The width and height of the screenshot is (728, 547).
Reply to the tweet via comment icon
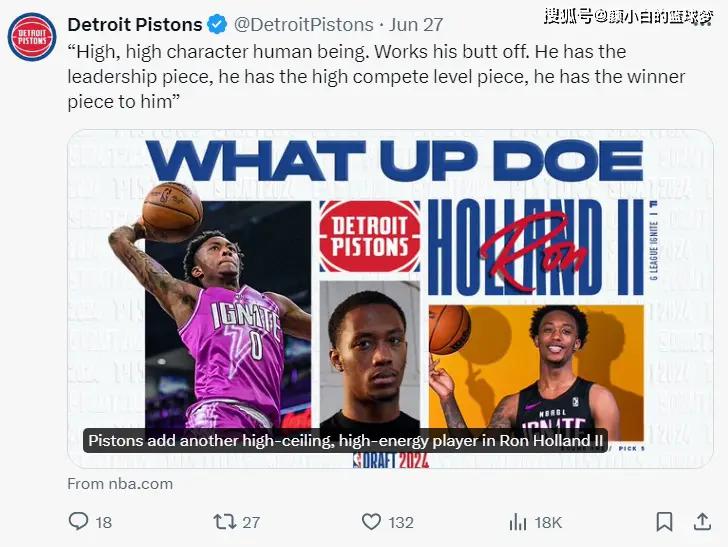pos(79,521)
